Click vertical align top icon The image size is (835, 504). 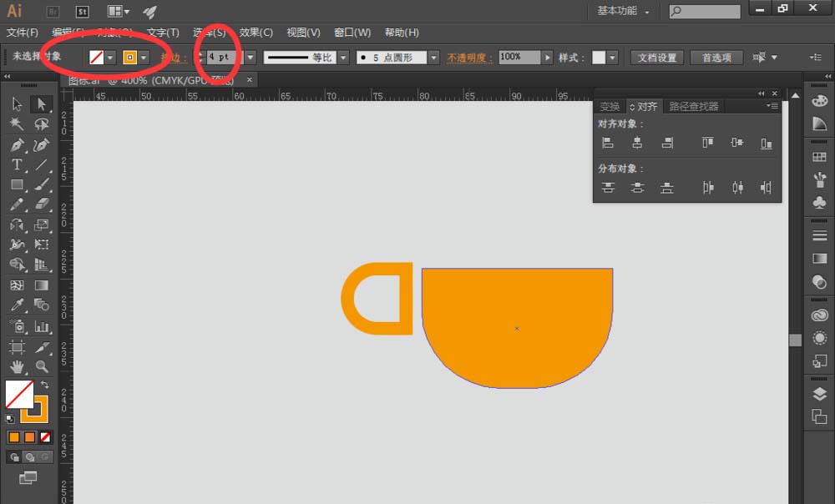(707, 143)
